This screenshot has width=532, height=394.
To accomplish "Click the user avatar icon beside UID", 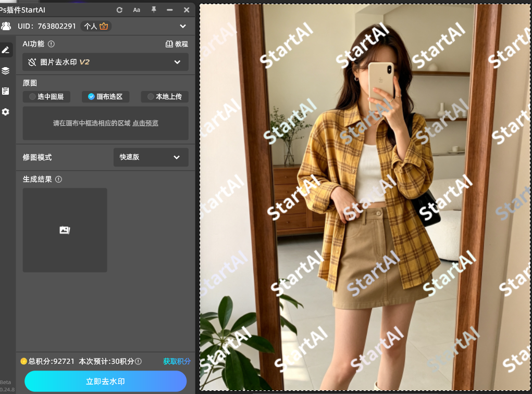I will (x=6, y=26).
